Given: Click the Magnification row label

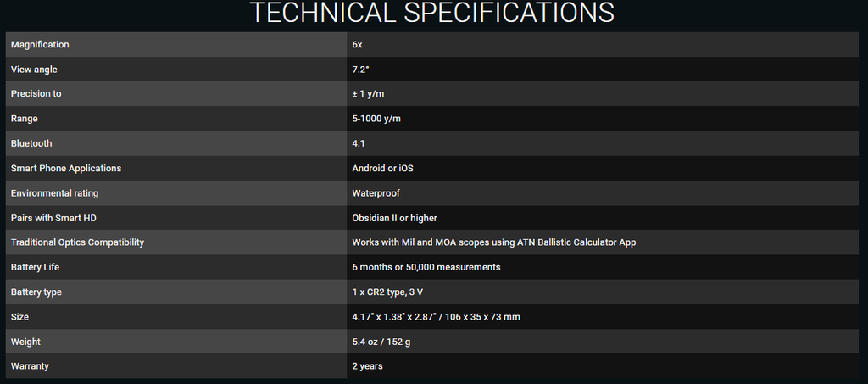Looking at the screenshot, I should (x=40, y=44).
